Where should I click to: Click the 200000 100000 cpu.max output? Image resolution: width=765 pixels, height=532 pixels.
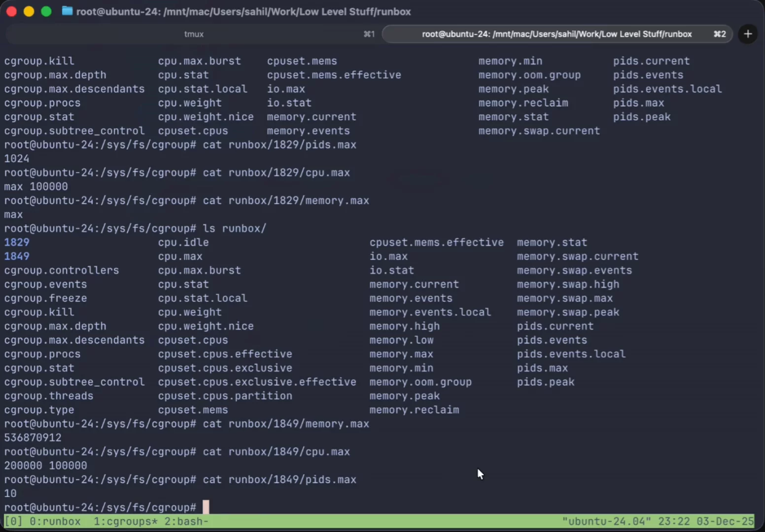45,465
